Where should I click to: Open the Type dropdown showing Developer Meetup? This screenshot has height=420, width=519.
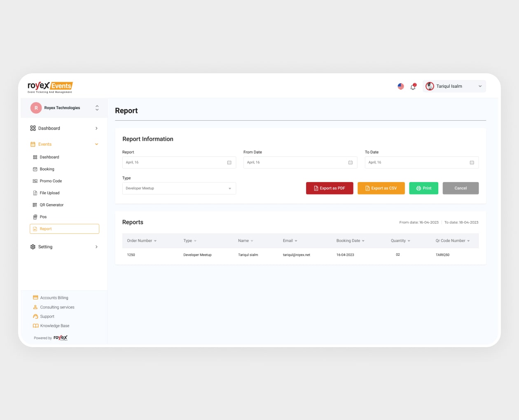pos(179,189)
